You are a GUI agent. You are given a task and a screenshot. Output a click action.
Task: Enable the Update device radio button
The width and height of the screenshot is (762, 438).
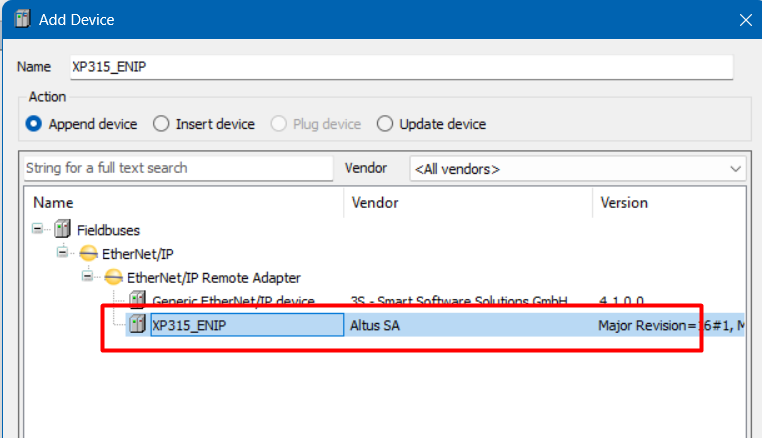(x=385, y=124)
